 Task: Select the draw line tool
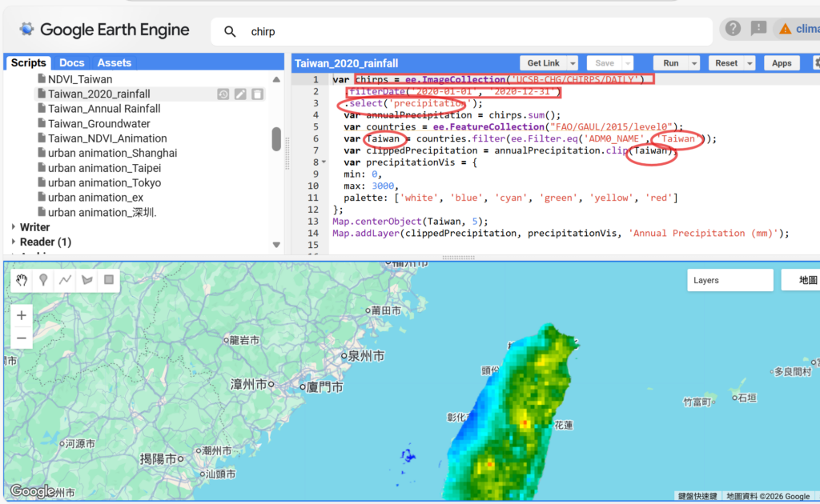66,280
